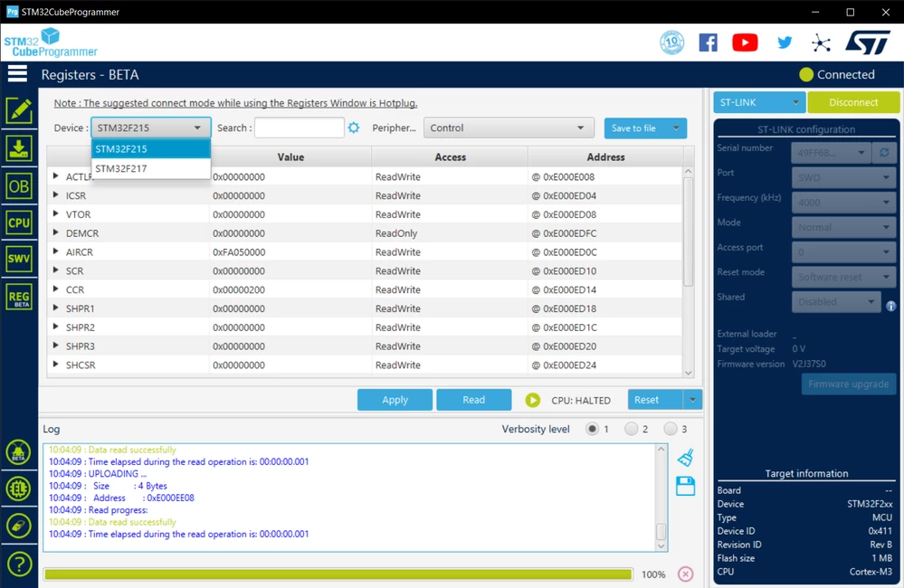Click Shared mode info icon
This screenshot has height=588, width=904.
point(890,306)
